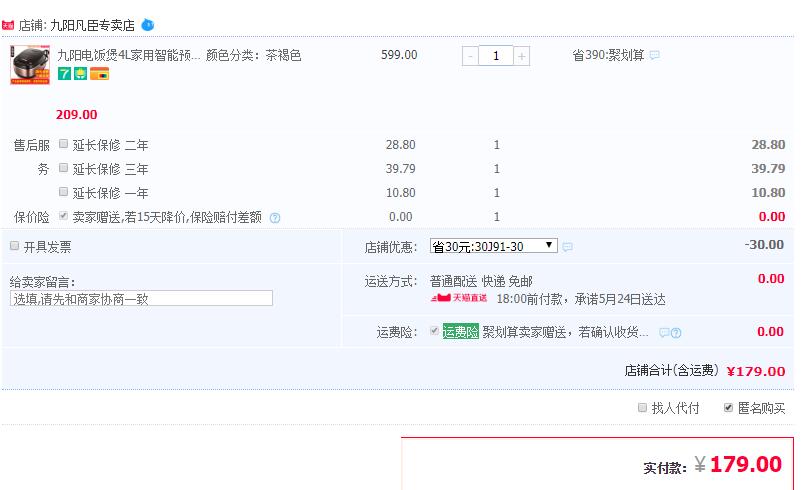Uncheck the 匿名购买 checkbox
This screenshot has height=490, width=801.
728,407
